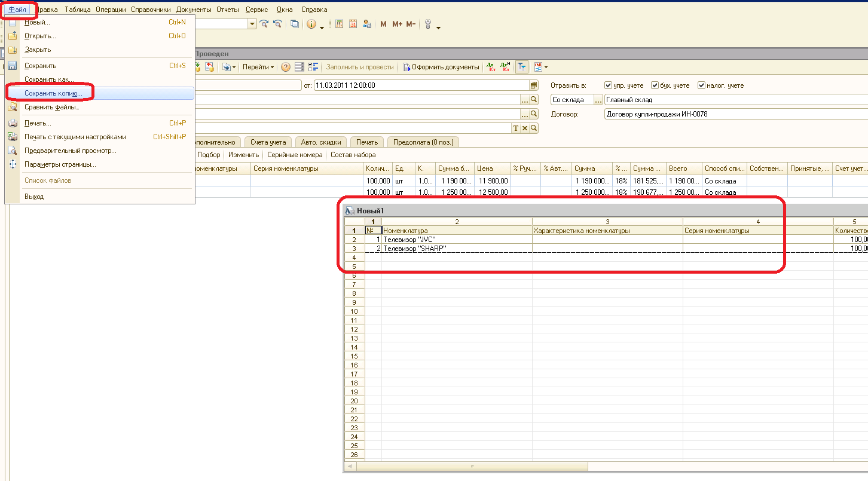Open the calculator tool
The image size is (868, 481).
tap(340, 24)
